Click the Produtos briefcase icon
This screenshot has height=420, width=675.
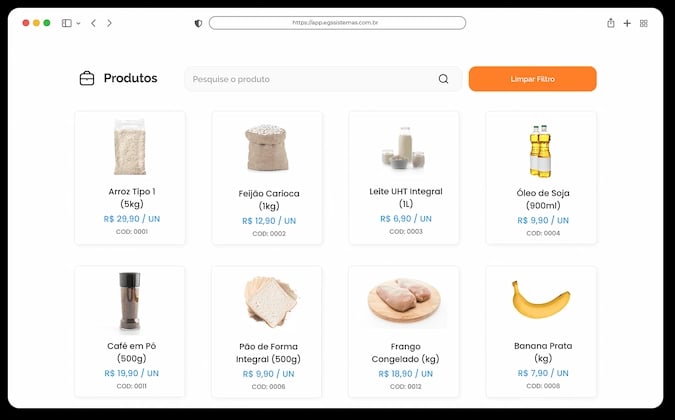pos(87,78)
